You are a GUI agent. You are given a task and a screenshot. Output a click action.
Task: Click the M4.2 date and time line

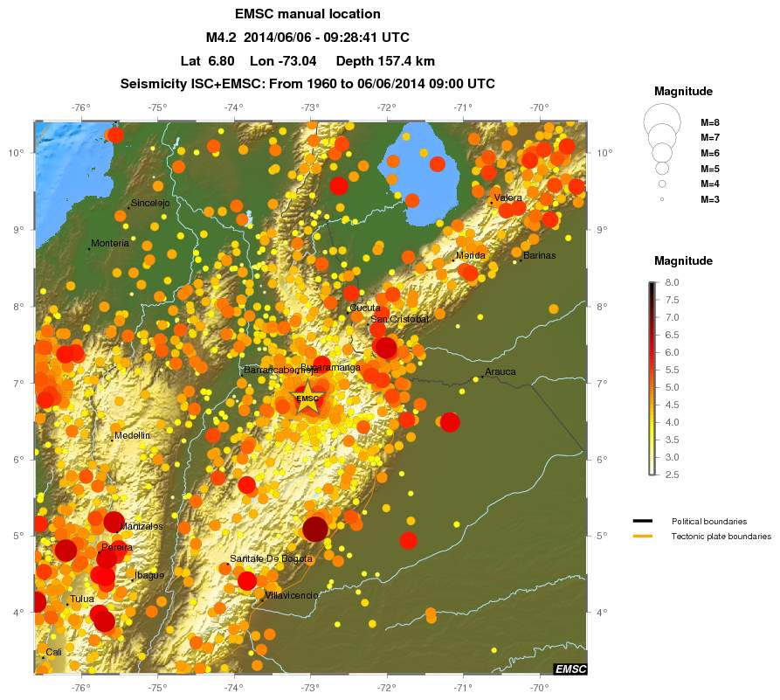click(307, 38)
